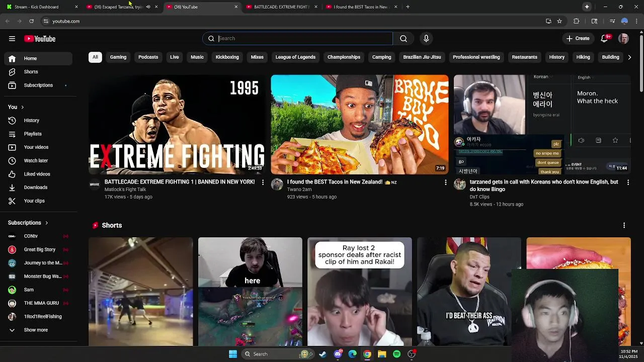This screenshot has height=362, width=644.
Task: Open the notifications bell
Action: [605, 39]
